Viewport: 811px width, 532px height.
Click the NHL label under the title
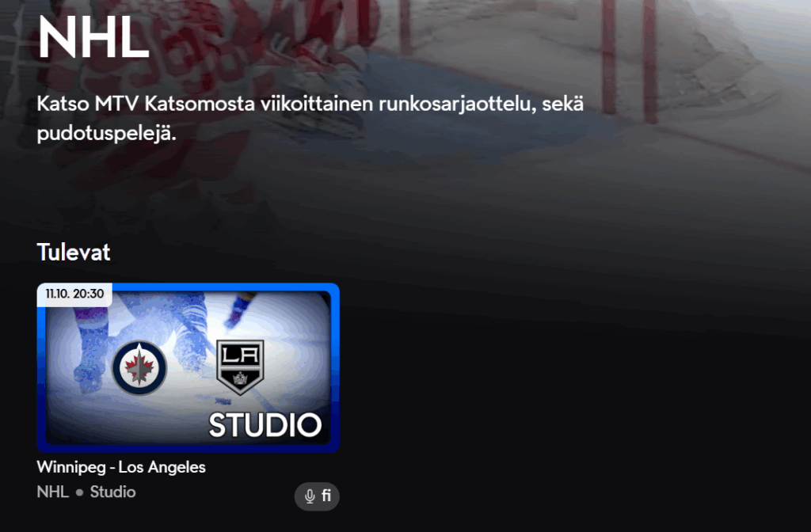pos(53,492)
